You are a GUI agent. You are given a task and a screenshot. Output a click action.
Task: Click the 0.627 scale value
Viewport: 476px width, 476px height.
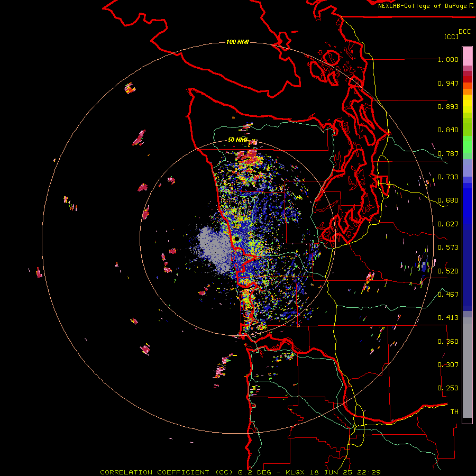click(448, 224)
